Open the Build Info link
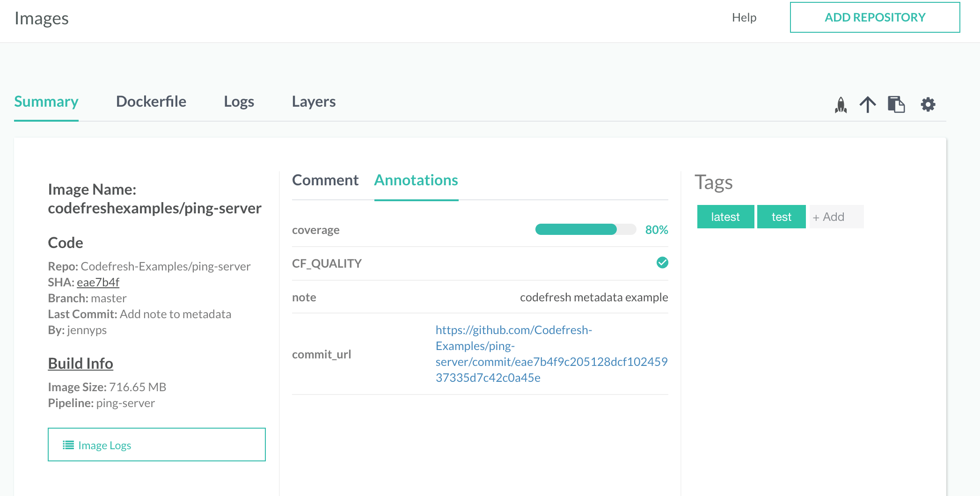This screenshot has height=496, width=980. click(80, 363)
